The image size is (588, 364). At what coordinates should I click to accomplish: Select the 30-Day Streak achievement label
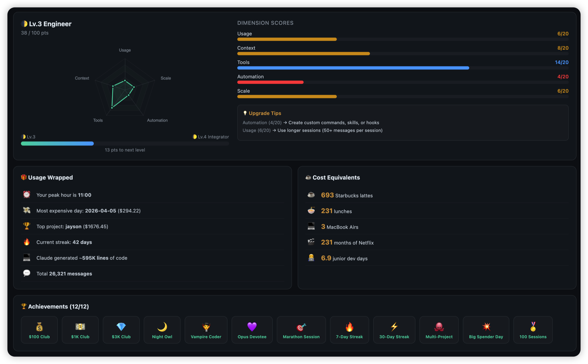pyautogui.click(x=394, y=337)
